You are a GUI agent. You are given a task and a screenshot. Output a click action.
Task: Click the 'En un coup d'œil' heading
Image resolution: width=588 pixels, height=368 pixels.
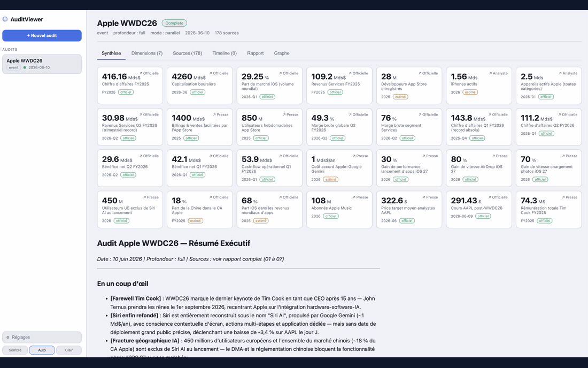click(122, 283)
